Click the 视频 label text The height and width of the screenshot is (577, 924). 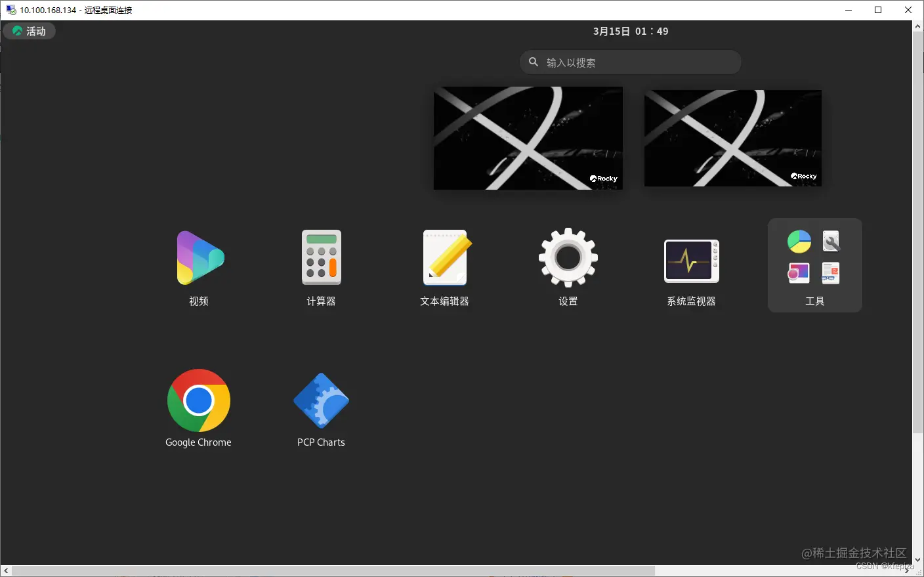pyautogui.click(x=199, y=301)
